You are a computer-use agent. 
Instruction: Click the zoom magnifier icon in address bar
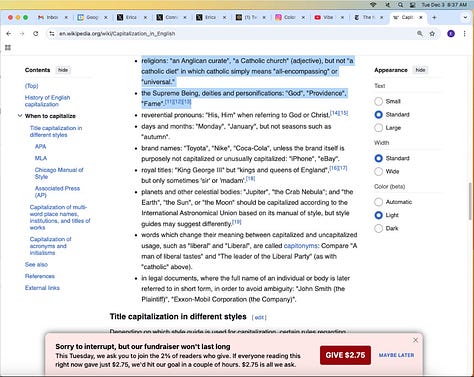(420, 34)
